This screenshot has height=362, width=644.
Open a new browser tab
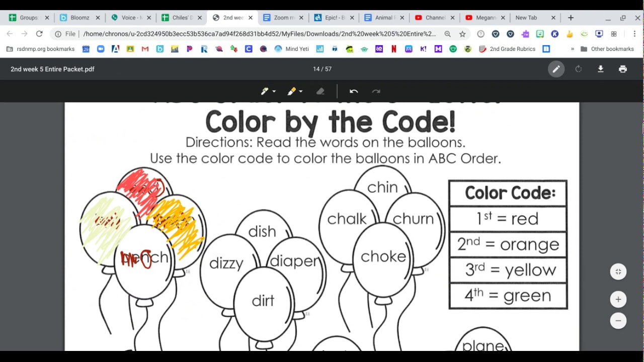571,18
